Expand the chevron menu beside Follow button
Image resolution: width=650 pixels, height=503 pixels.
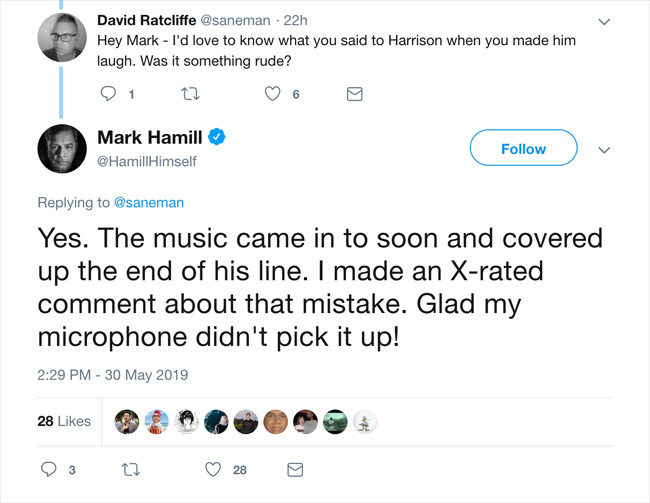click(604, 149)
